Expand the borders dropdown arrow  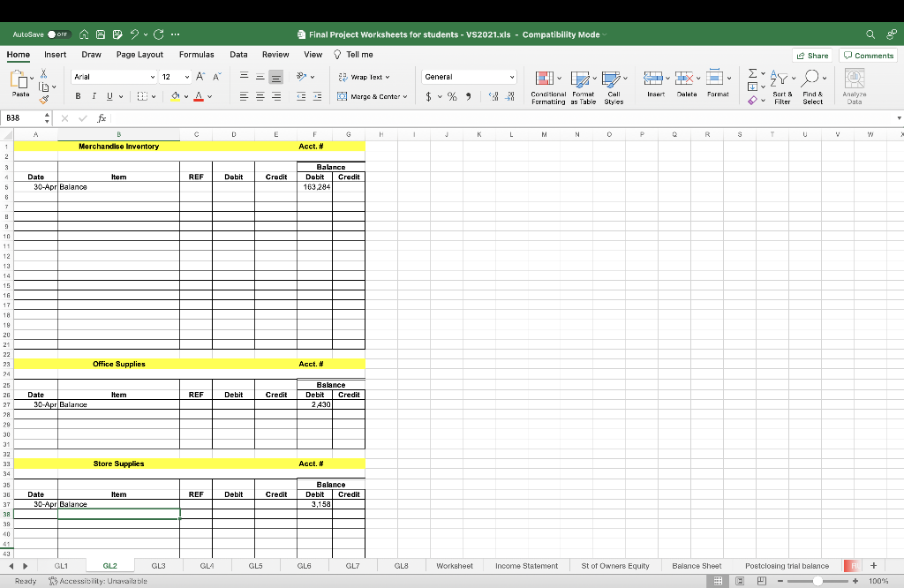point(154,97)
